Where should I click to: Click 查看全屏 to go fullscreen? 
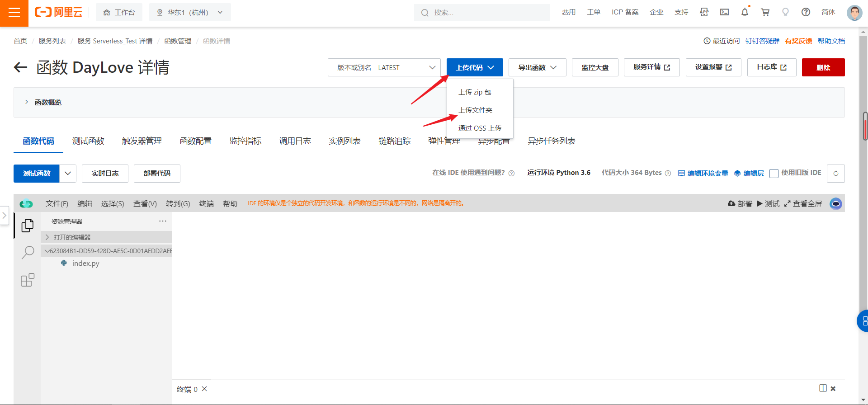(x=803, y=204)
